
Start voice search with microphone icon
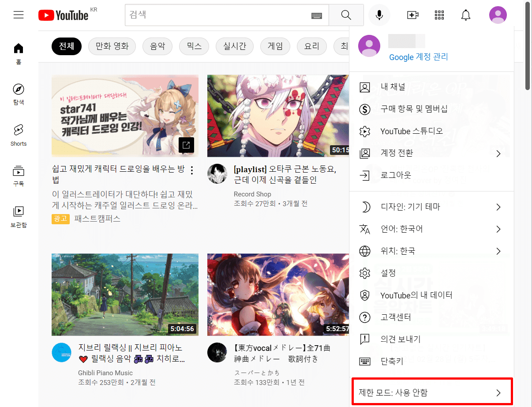[379, 15]
